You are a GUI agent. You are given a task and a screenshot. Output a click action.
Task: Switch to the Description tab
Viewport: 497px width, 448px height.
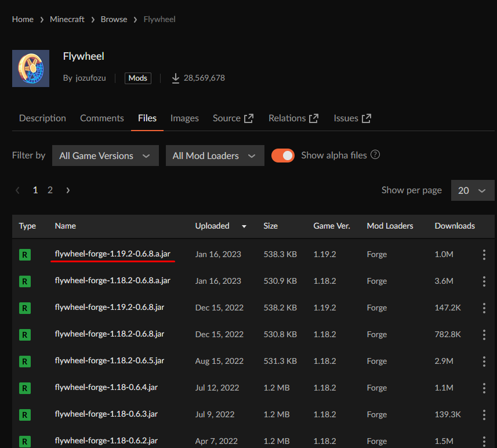(42, 118)
